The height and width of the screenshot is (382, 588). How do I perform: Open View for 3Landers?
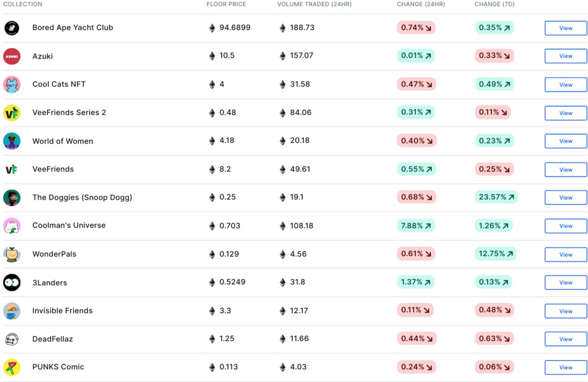(565, 283)
